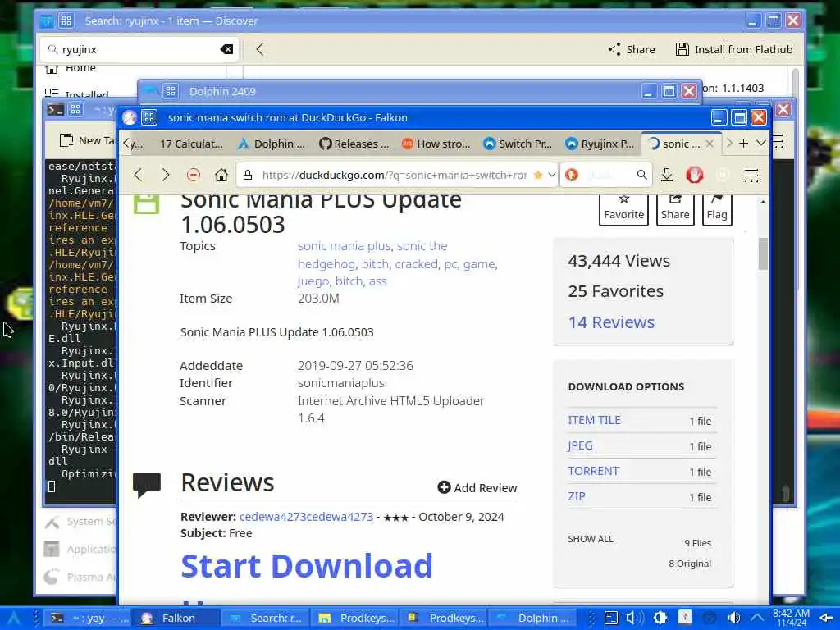This screenshot has width=840, height=630.
Task: Click SHOW ALL download files
Action: tap(591, 539)
